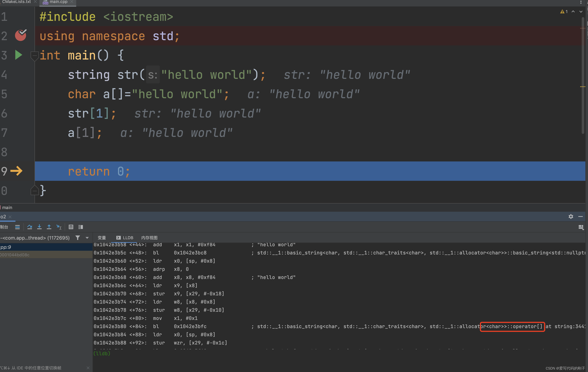Click disassembly line 0x1042e3b80 <+84>
The width and height of the screenshot is (588, 372).
click(339, 327)
